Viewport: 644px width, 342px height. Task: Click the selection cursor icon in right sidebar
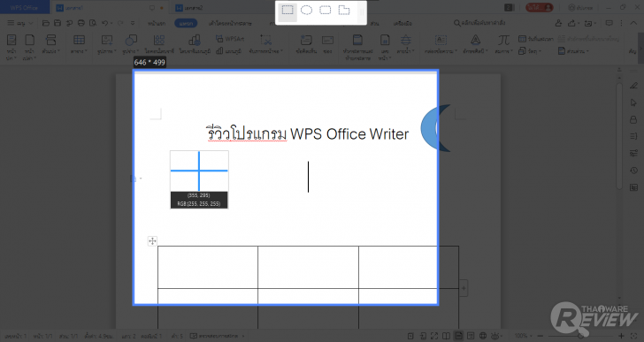point(633,103)
